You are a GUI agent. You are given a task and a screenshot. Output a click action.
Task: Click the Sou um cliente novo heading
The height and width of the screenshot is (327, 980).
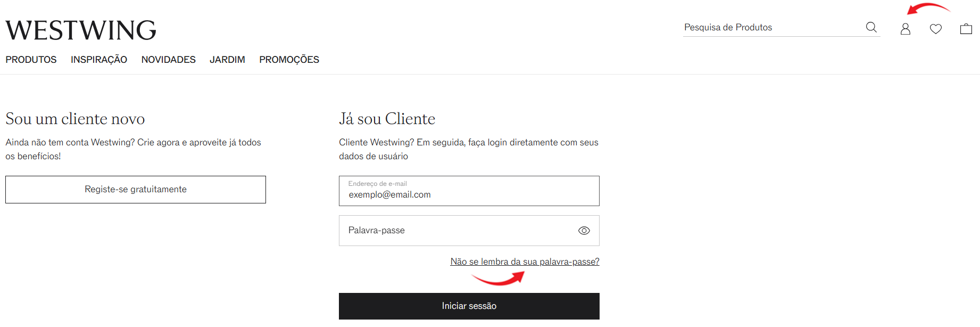click(75, 119)
